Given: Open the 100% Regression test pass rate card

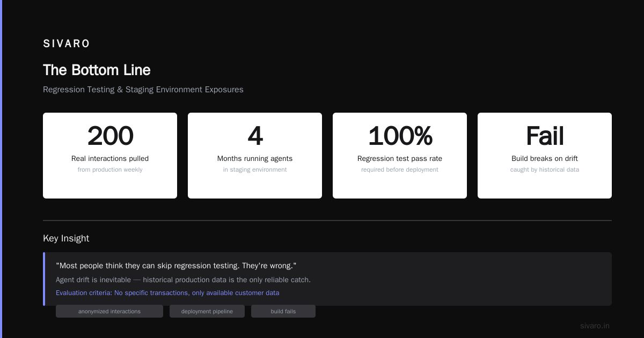Looking at the screenshot, I should 400,156.
